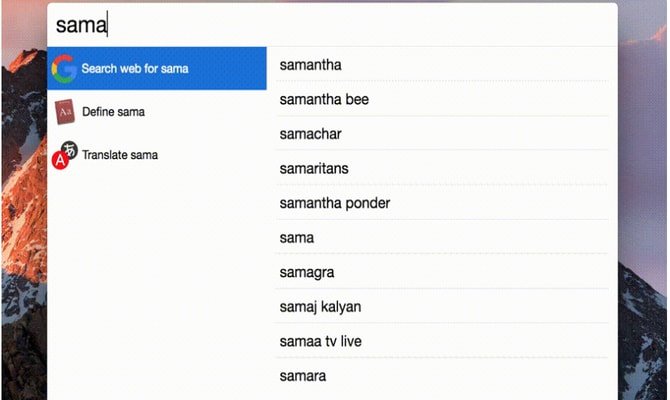670x400 pixels.
Task: Click the Dictionary book icon
Action: 65,112
